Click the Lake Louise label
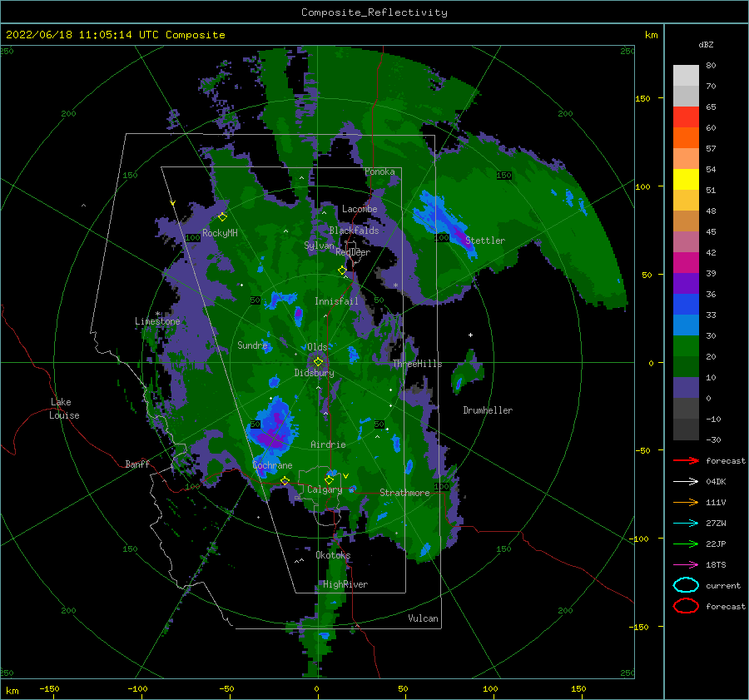The width and height of the screenshot is (749, 700). [64, 409]
